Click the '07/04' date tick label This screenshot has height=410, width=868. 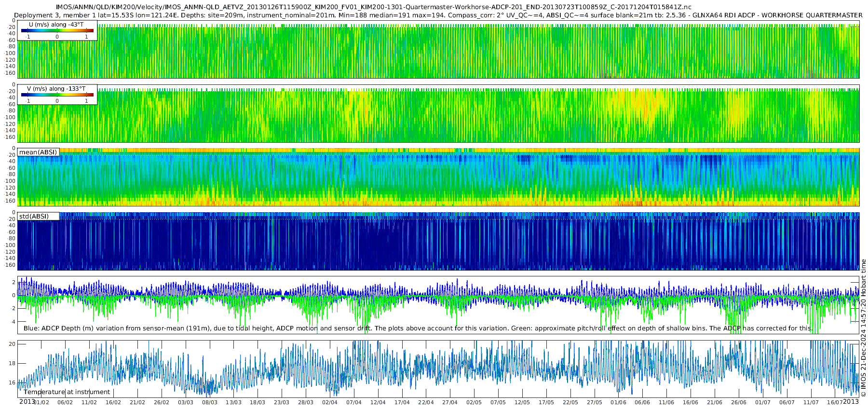(354, 402)
